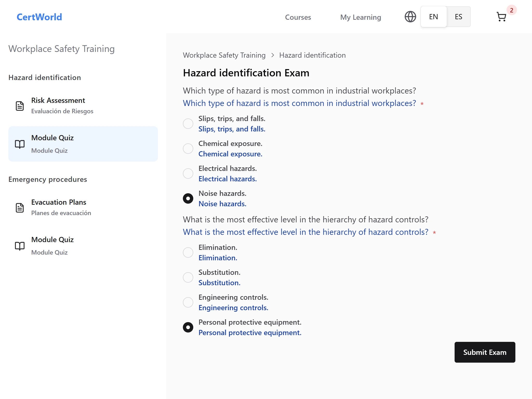Open Workplace Safety Training breadcrumb link
This screenshot has height=399, width=532.
click(x=224, y=55)
